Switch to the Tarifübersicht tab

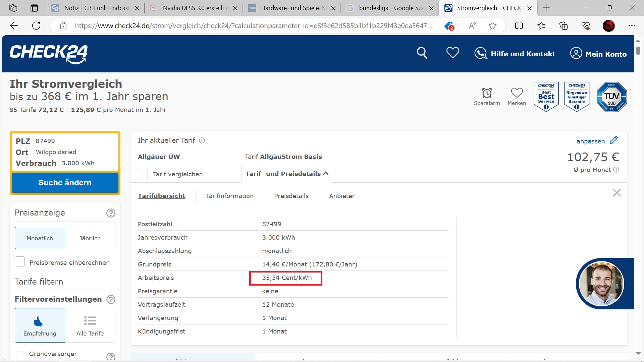pos(161,196)
